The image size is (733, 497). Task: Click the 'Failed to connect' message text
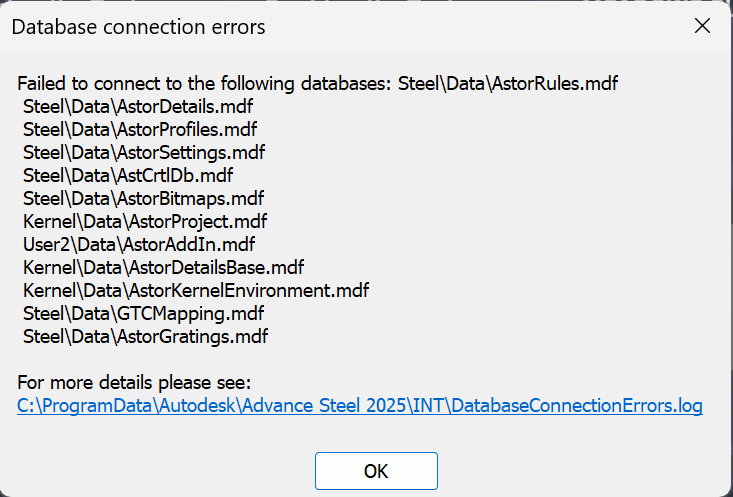click(205, 83)
